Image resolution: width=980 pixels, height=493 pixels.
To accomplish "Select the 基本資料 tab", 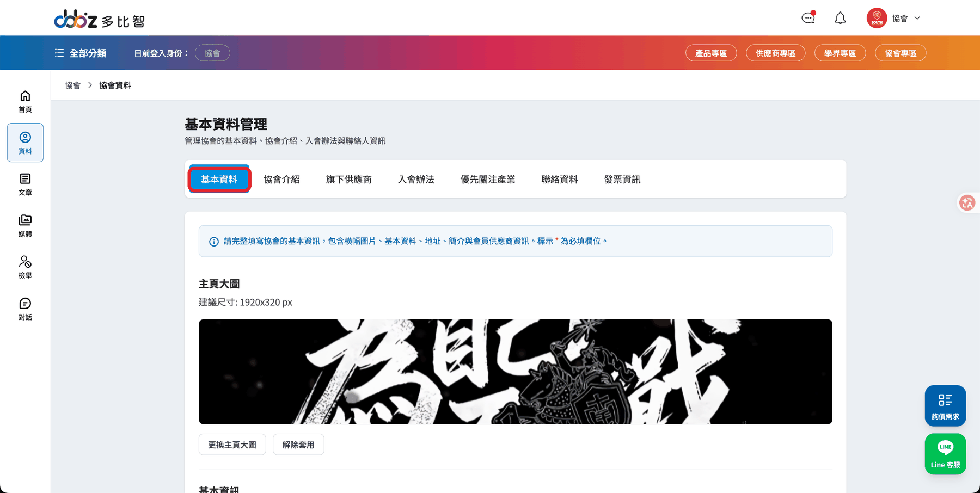I will 219,179.
